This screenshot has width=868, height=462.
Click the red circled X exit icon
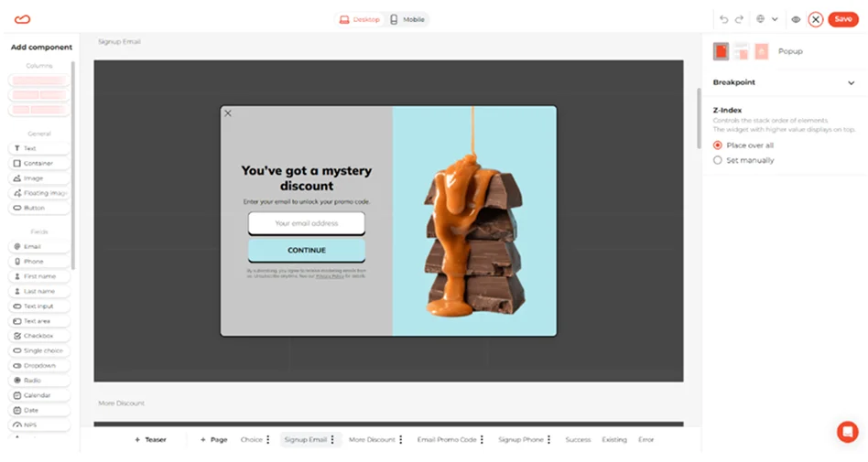point(815,19)
